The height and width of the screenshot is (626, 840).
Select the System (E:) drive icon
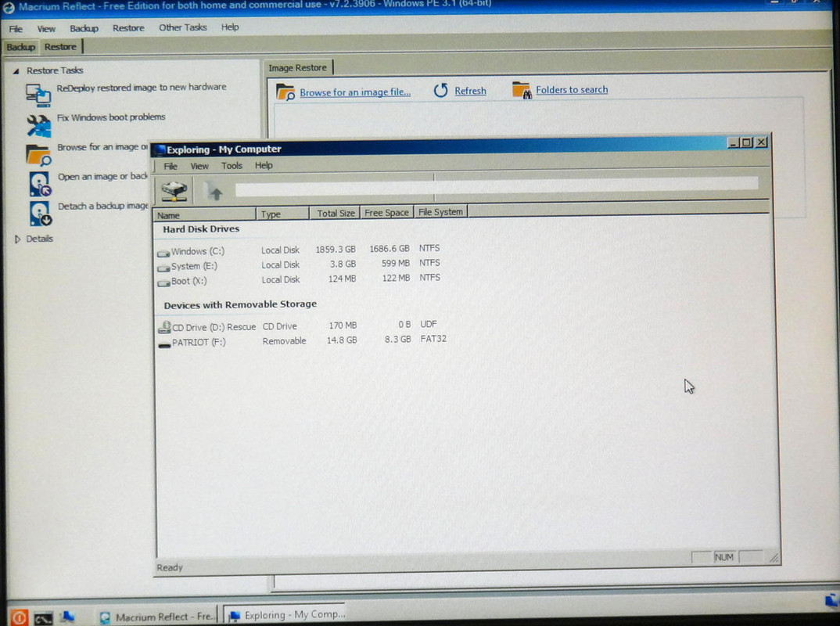pos(163,267)
